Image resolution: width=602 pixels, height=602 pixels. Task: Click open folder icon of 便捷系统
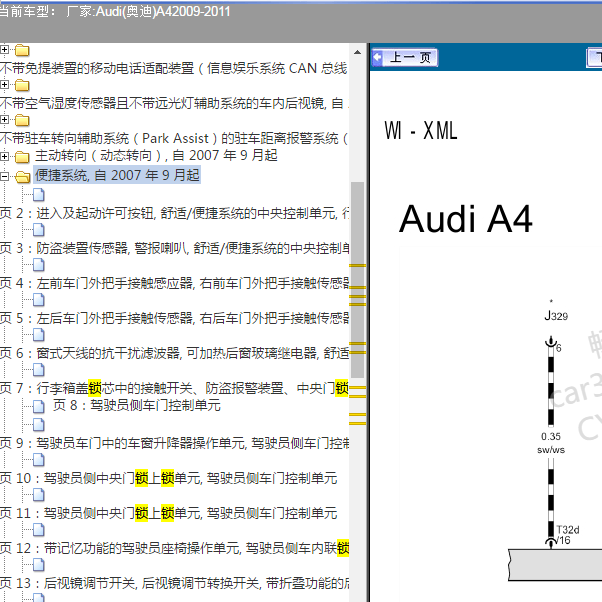(x=23, y=177)
